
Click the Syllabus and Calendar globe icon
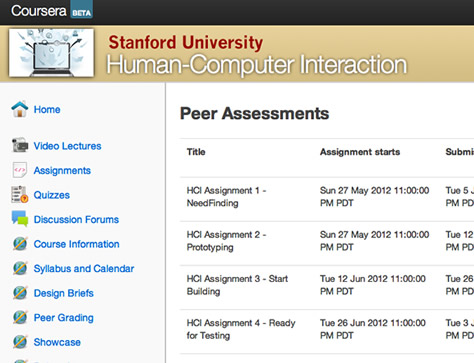[20, 268]
